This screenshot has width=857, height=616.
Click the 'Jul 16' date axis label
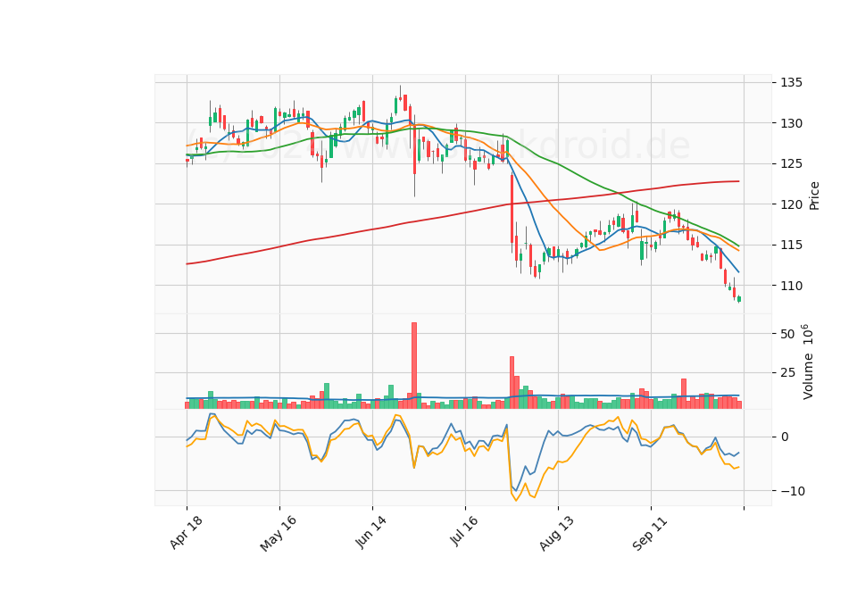click(464, 530)
